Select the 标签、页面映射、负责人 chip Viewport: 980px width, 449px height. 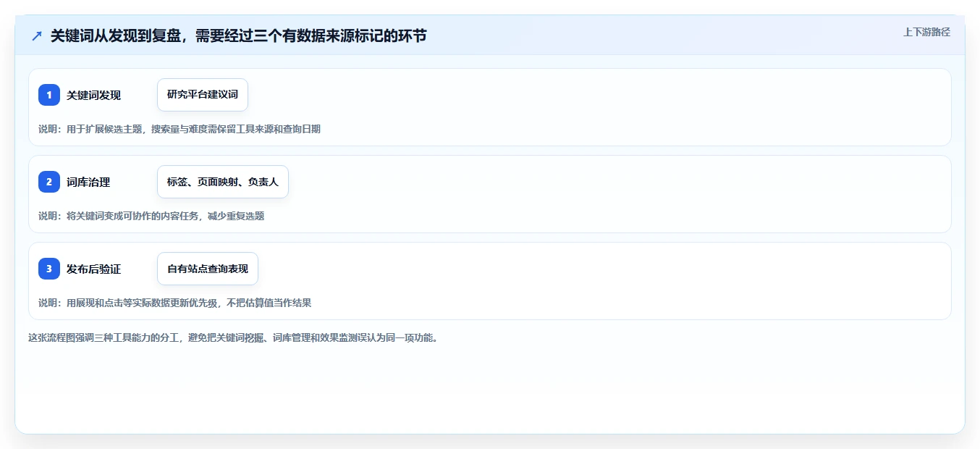pyautogui.click(x=223, y=182)
